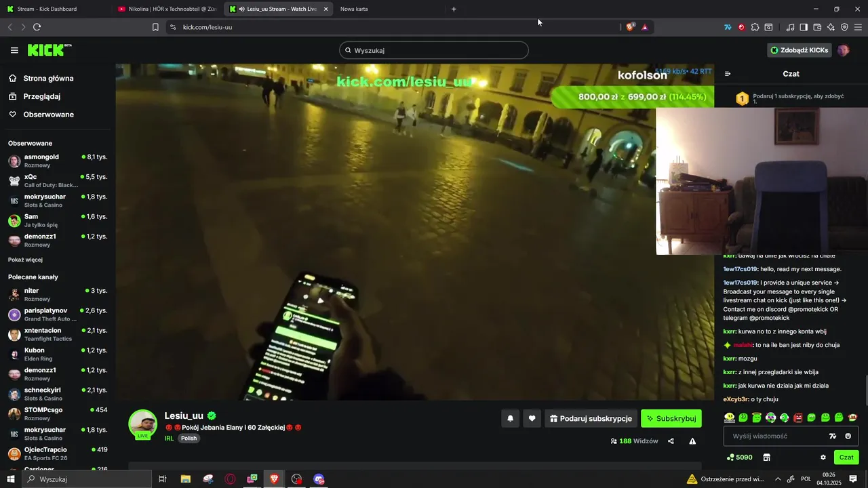Send message with Czat button
This screenshot has height=488, width=868.
(846, 457)
